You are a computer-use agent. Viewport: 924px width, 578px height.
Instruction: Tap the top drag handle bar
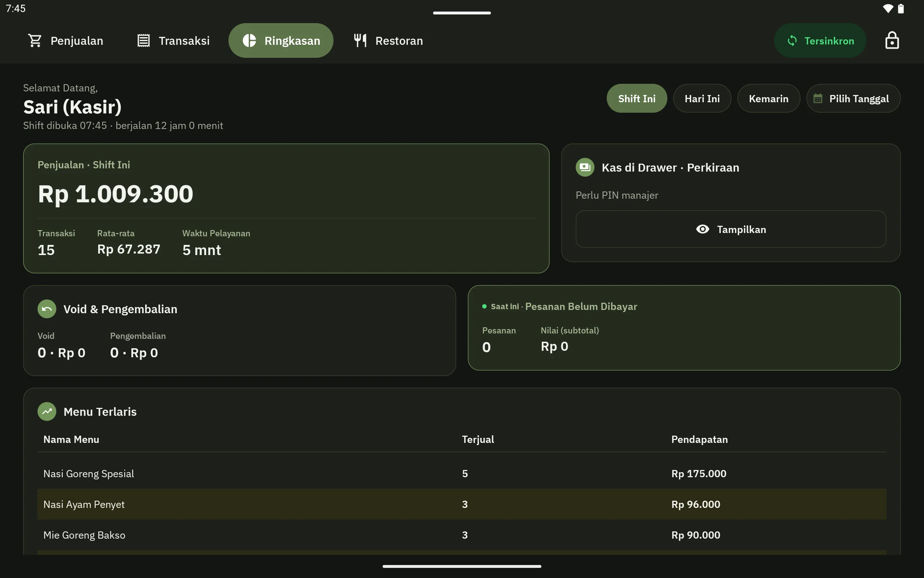pos(462,13)
